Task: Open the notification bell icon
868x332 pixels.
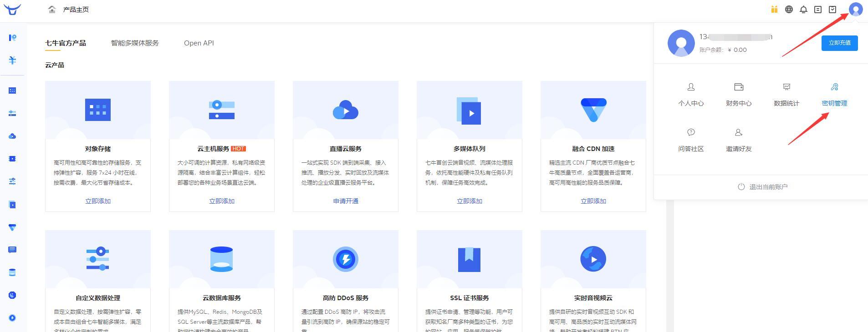Action: coord(803,10)
